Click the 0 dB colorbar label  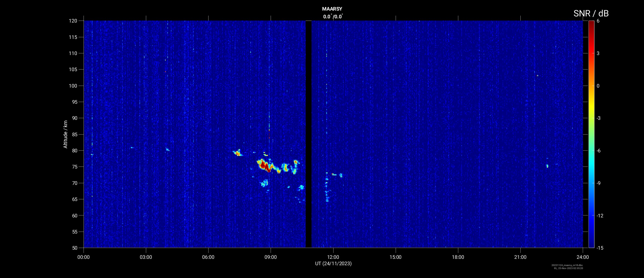point(598,86)
